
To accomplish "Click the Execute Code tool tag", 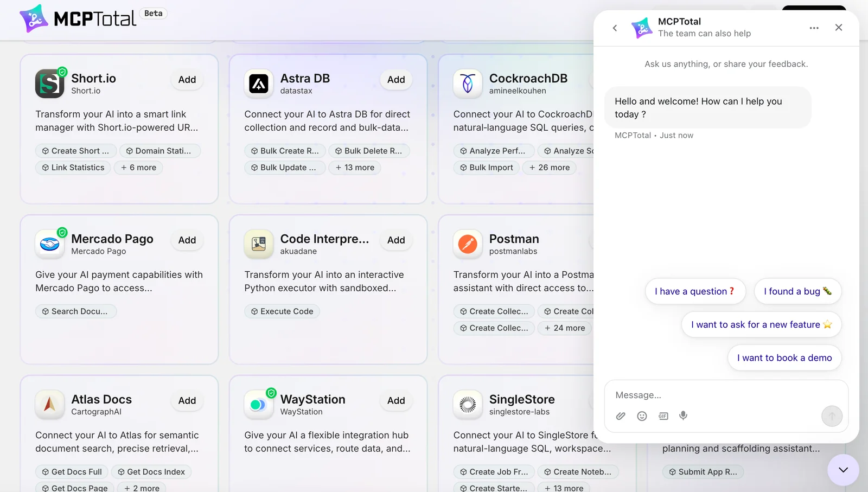I will click(x=282, y=311).
